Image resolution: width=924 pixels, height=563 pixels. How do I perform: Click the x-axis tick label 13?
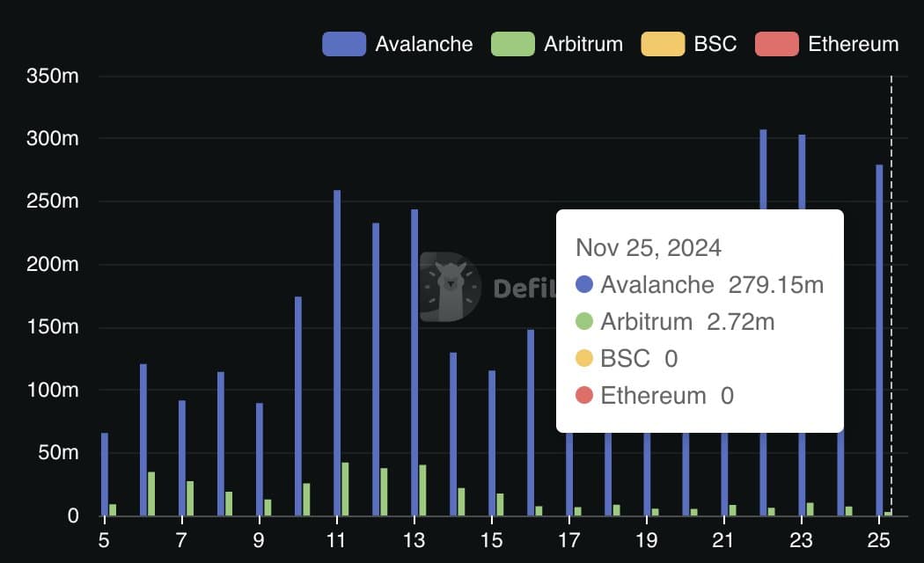(414, 540)
